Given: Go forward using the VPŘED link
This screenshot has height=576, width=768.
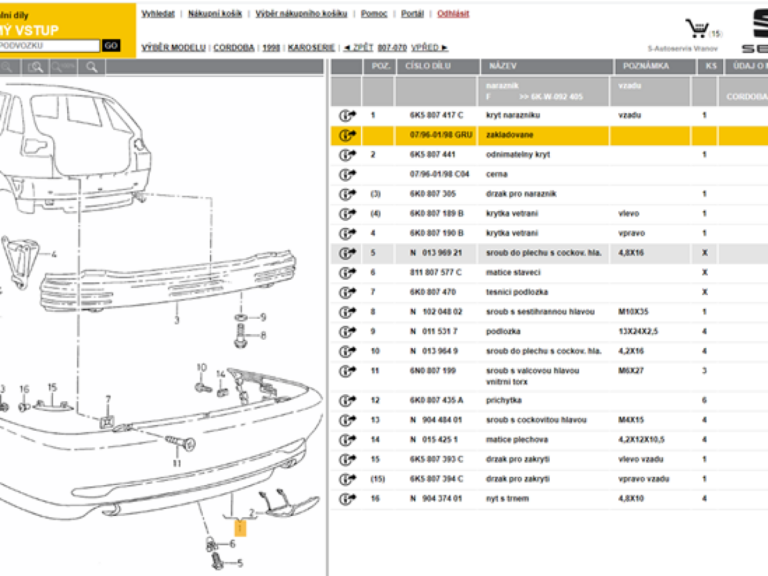Looking at the screenshot, I should pos(431,47).
